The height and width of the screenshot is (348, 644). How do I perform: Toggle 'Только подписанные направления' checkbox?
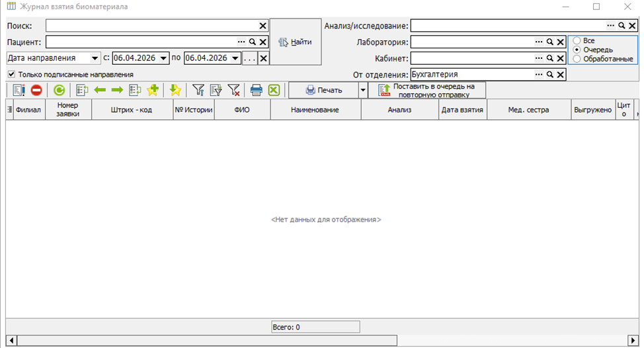11,75
